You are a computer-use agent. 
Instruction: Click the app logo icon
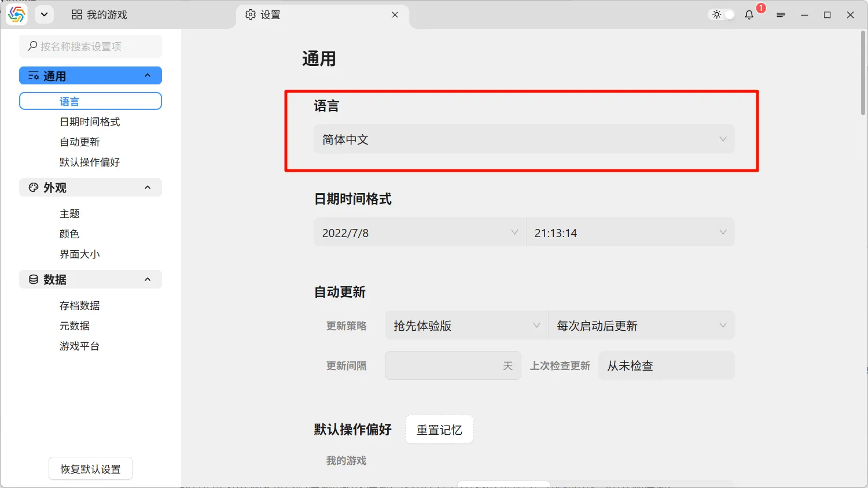[17, 15]
